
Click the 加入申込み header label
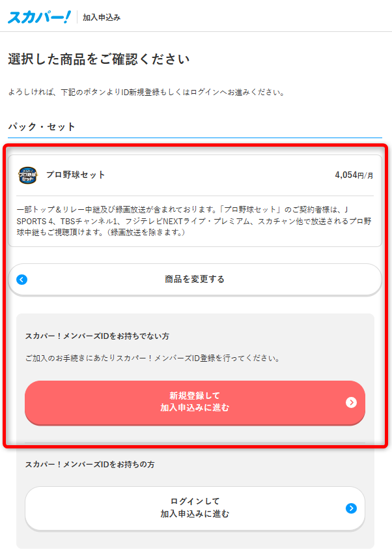click(102, 18)
